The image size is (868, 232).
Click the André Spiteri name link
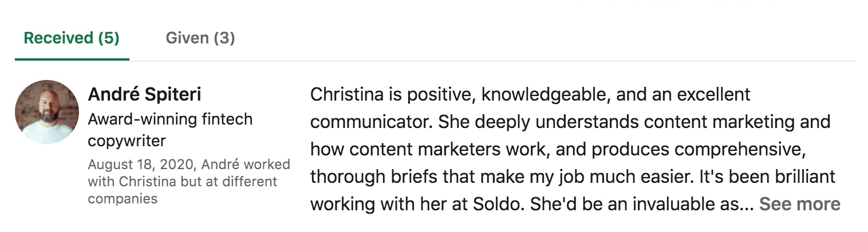pyautogui.click(x=144, y=94)
